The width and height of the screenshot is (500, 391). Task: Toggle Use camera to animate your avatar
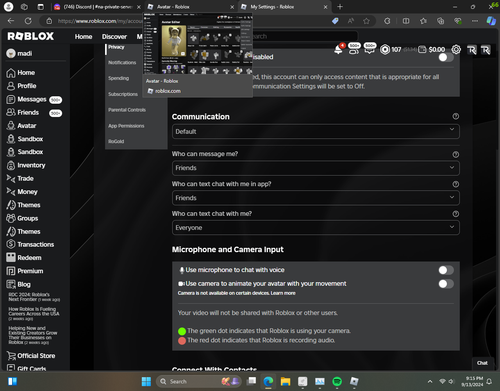[446, 284]
